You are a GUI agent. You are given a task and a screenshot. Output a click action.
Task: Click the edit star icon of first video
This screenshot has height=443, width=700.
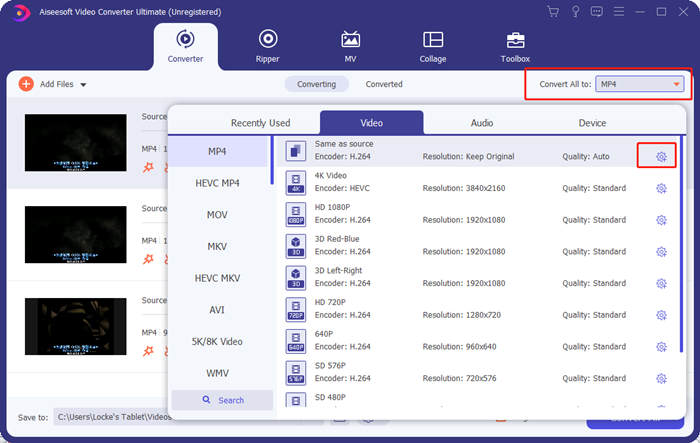pos(148,167)
